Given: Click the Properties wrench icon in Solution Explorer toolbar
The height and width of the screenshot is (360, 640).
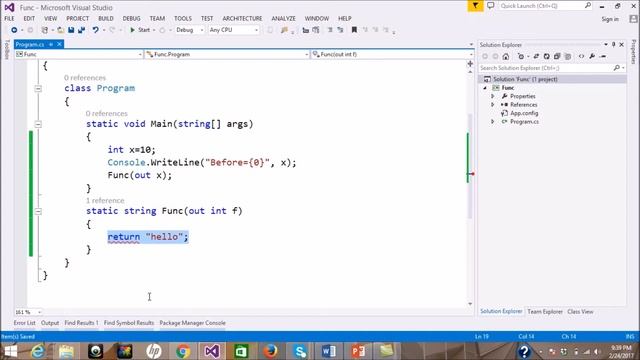Looking at the screenshot, I should pyautogui.click(x=592, y=56).
